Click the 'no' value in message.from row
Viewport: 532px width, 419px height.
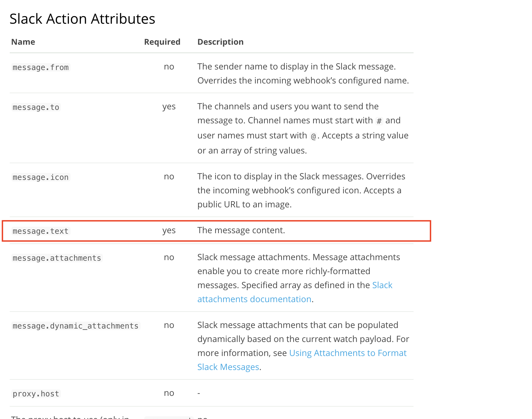point(169,67)
